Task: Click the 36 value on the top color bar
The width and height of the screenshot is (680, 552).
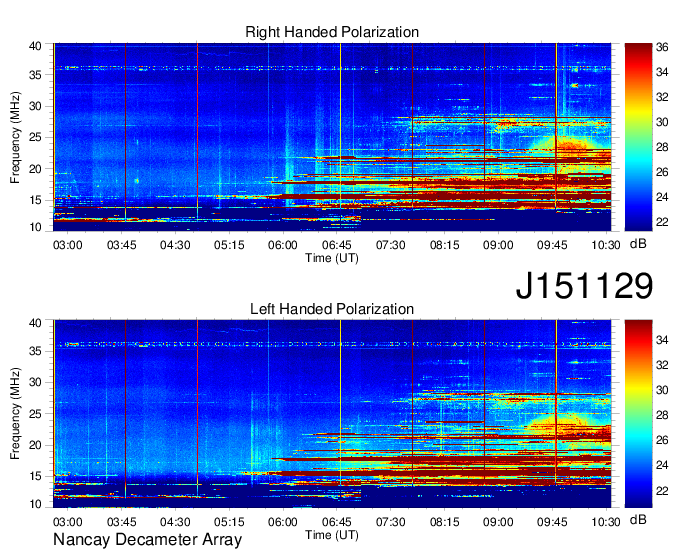Action: [x=662, y=47]
